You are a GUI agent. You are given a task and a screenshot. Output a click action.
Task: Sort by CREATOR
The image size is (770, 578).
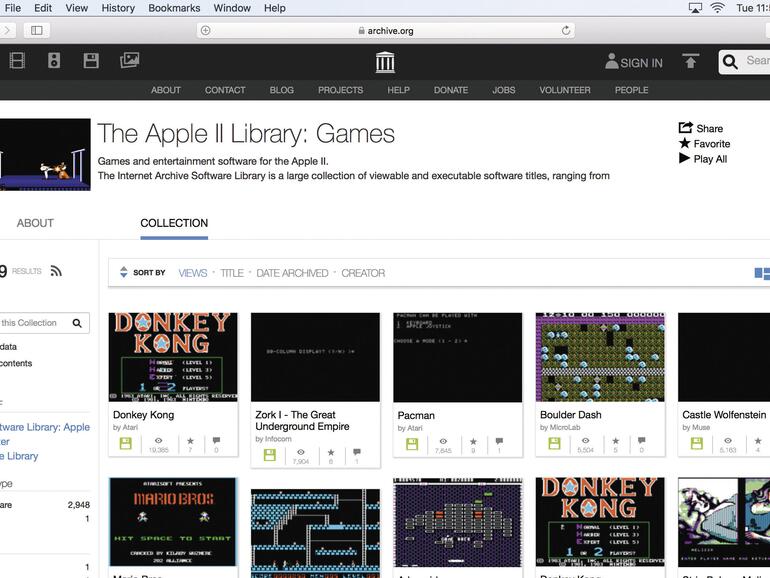(363, 273)
